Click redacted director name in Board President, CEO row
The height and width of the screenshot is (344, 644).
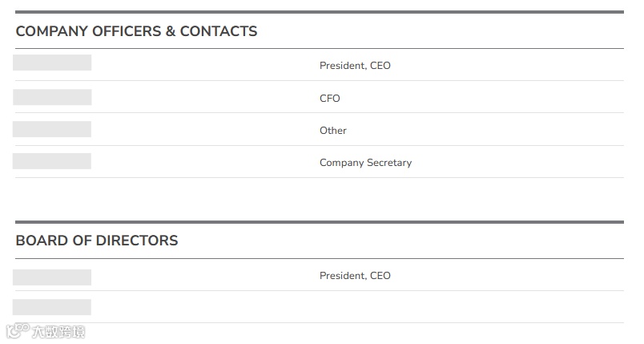point(52,277)
